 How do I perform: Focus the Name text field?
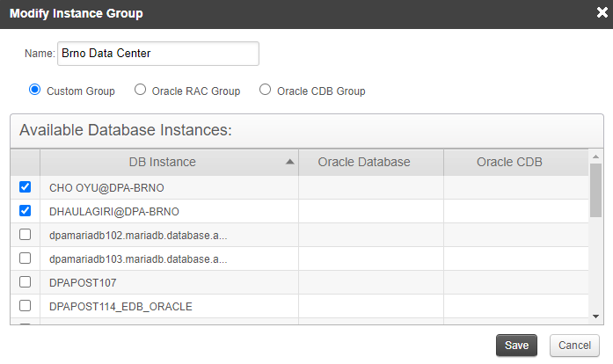[157, 54]
